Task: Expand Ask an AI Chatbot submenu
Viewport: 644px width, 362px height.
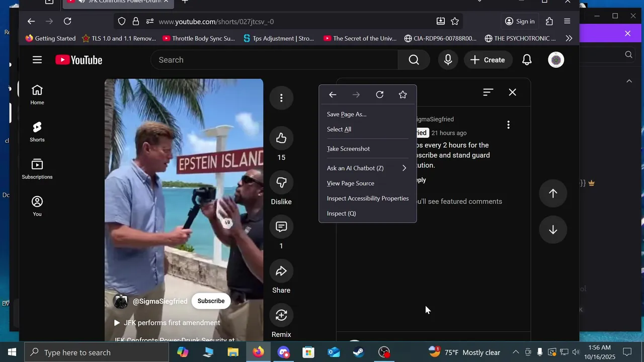Action: (368, 168)
